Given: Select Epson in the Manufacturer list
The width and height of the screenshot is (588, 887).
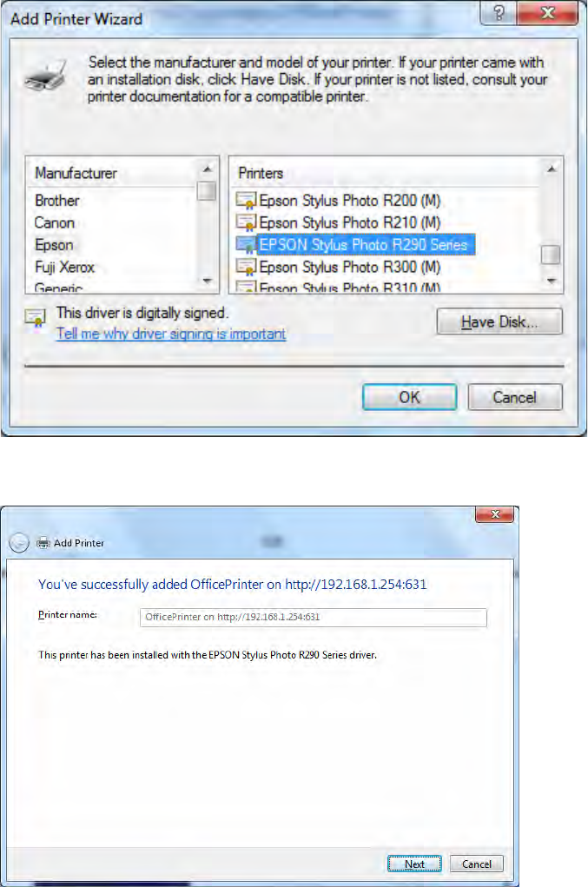Looking at the screenshot, I should pyautogui.click(x=54, y=245).
